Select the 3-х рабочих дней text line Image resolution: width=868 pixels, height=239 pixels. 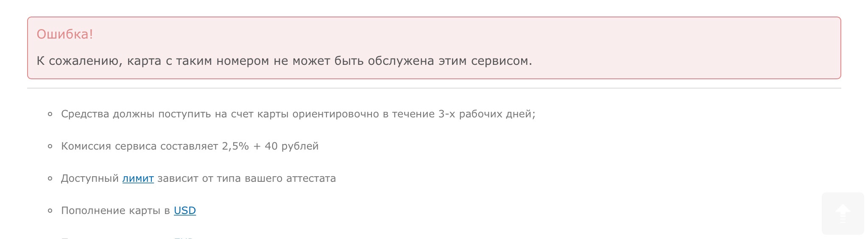click(298, 114)
